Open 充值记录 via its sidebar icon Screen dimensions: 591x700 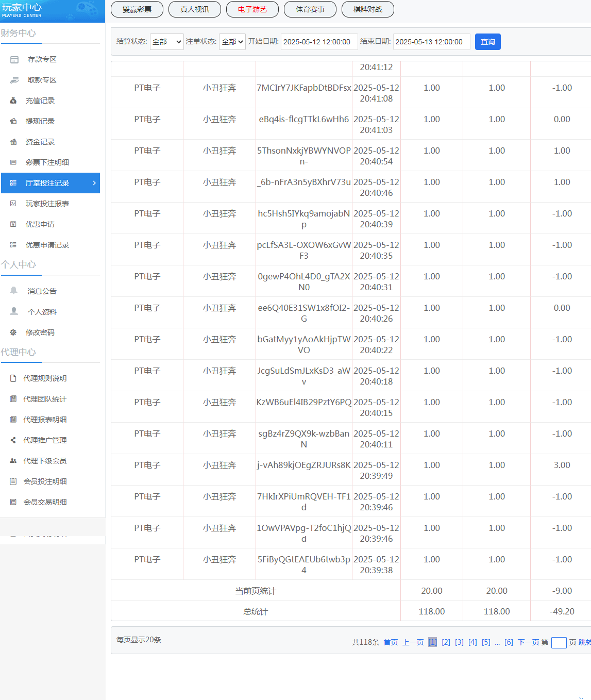click(x=13, y=101)
